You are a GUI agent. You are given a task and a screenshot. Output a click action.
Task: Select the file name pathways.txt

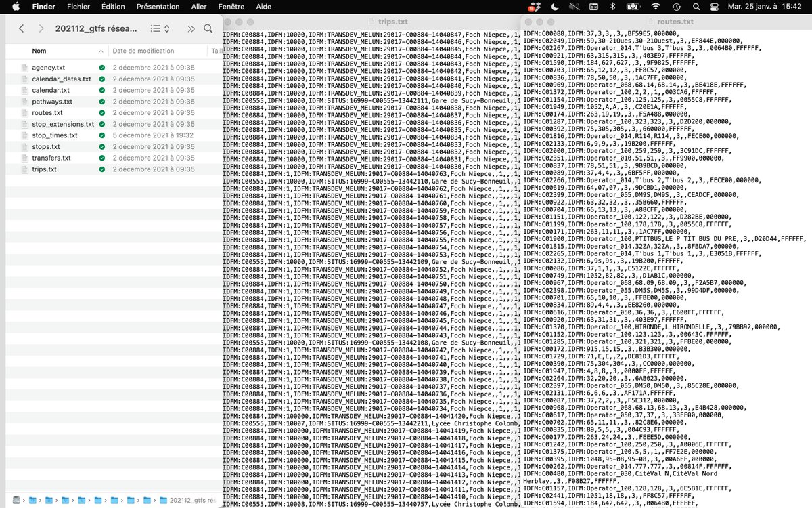[x=51, y=102]
